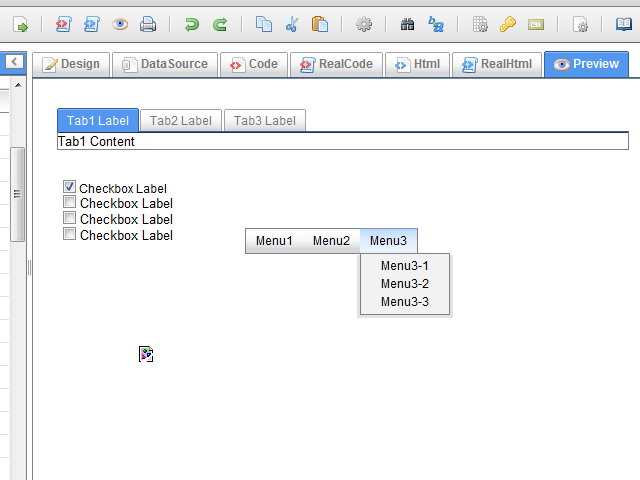Image resolution: width=640 pixels, height=480 pixels.
Task: Collapse the left panel with arrow button
Action: pyautogui.click(x=14, y=63)
